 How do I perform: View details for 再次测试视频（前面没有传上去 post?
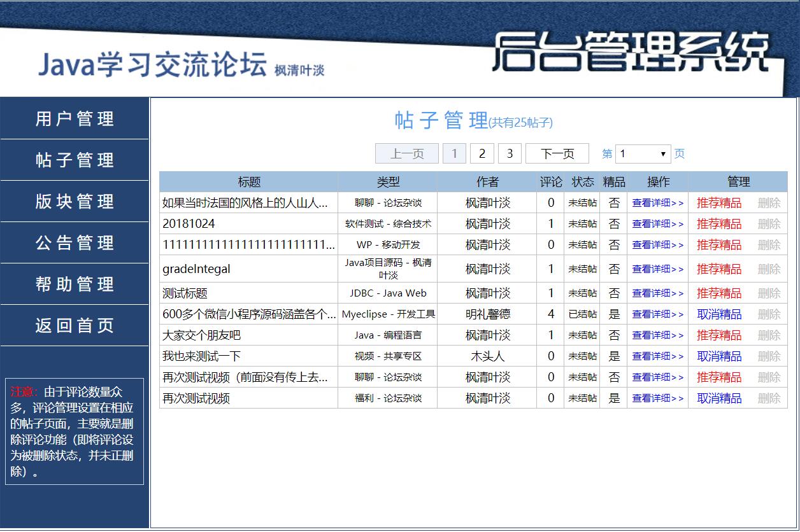tap(658, 377)
